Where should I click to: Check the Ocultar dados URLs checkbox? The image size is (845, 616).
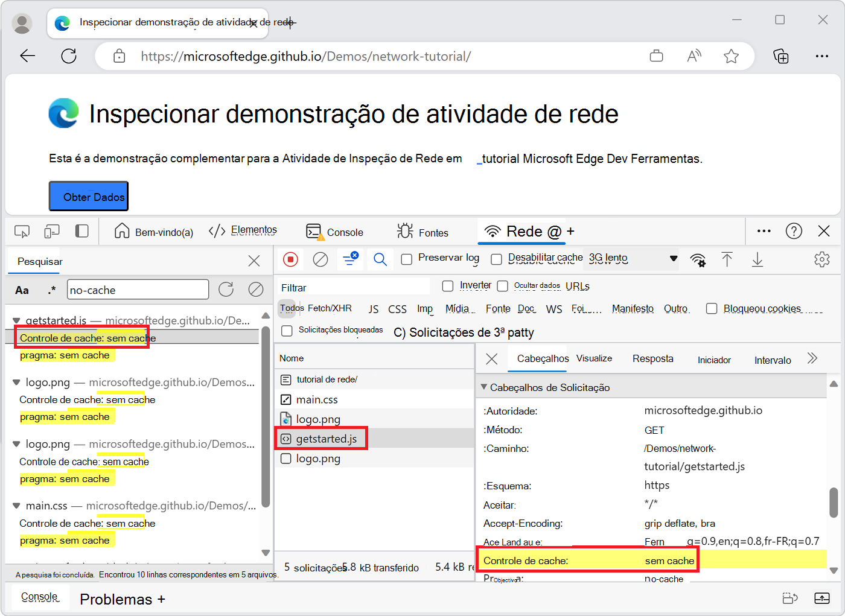coord(503,286)
